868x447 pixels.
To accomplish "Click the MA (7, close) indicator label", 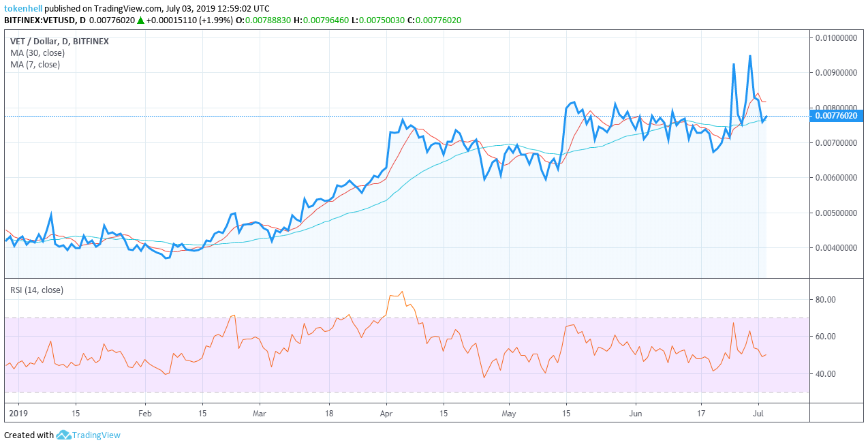I will pos(35,65).
